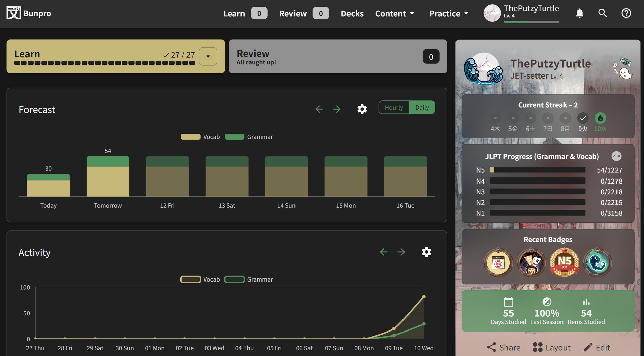The height and width of the screenshot is (356, 644).
Task: Go to next Activity period
Action: pos(401,252)
